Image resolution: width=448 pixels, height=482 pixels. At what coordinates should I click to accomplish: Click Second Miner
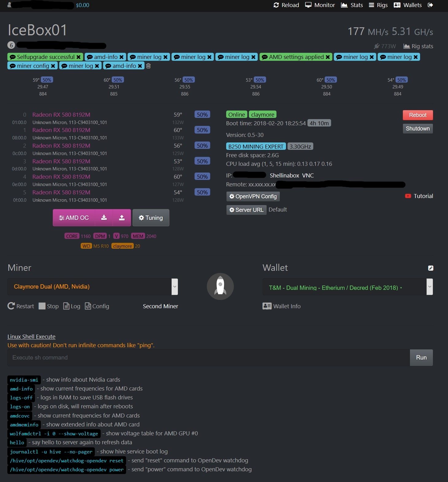coord(160,306)
